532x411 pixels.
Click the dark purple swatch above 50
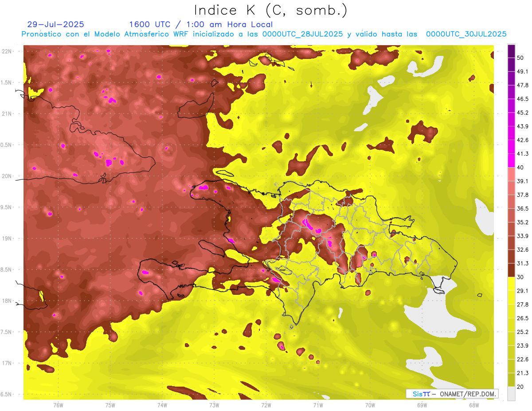[511, 51]
